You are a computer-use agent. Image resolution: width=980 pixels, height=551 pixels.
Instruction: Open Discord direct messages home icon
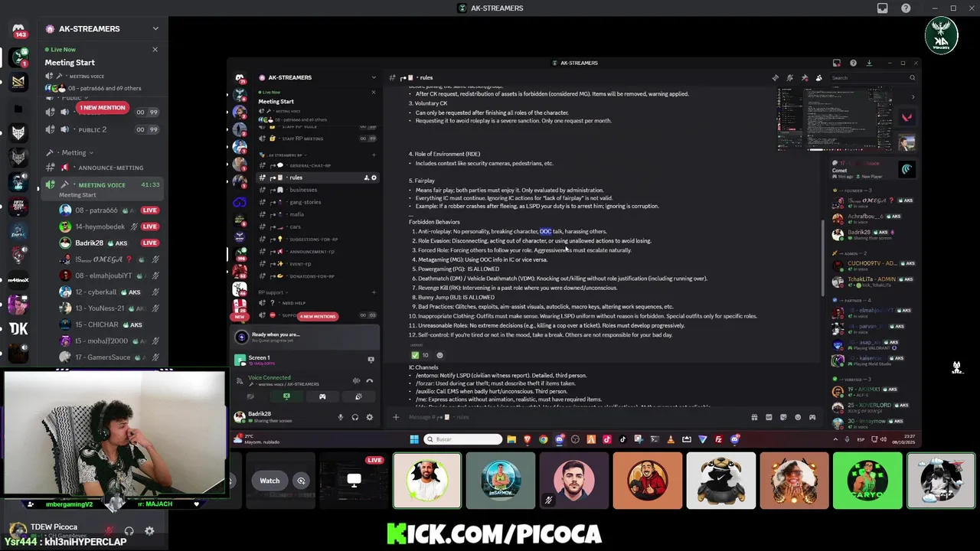click(x=18, y=28)
